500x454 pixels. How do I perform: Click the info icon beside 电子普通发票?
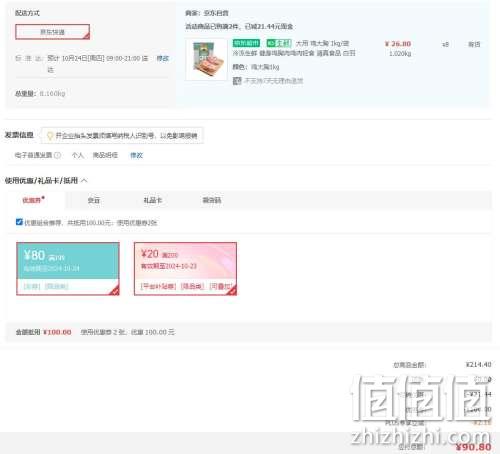pos(57,155)
